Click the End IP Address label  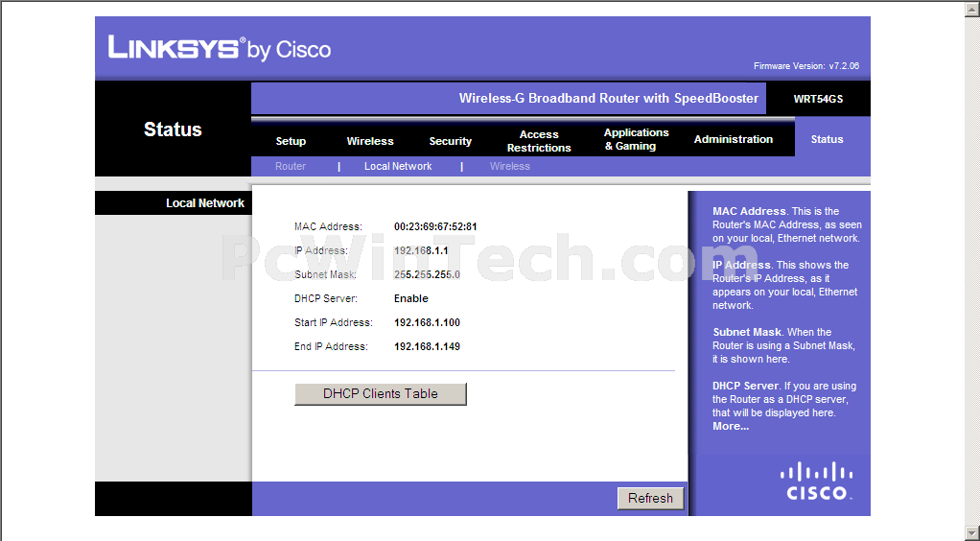point(331,346)
